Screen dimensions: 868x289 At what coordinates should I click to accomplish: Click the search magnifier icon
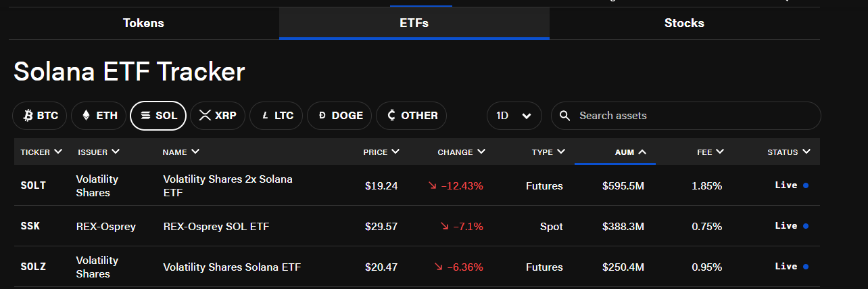[566, 116]
